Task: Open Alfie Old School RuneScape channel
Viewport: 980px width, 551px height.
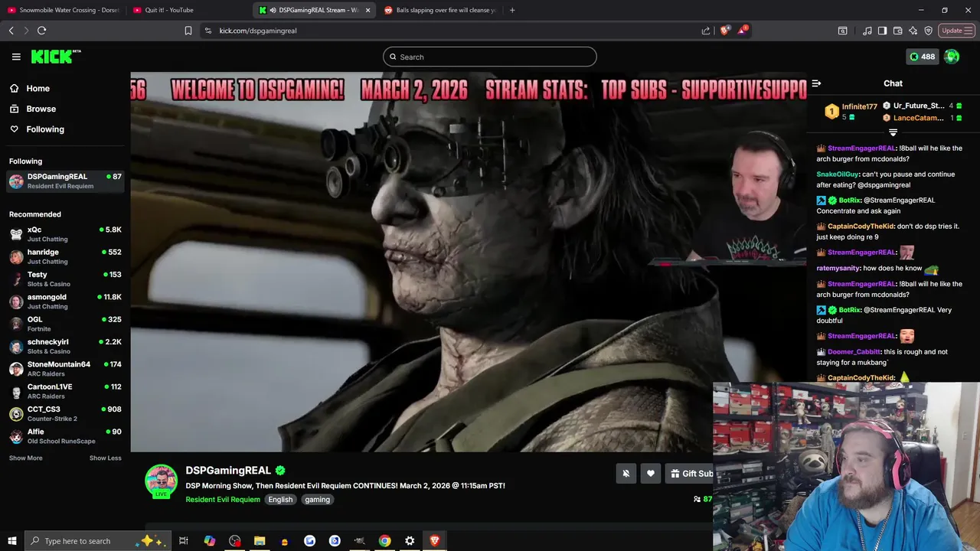Action: [65, 436]
